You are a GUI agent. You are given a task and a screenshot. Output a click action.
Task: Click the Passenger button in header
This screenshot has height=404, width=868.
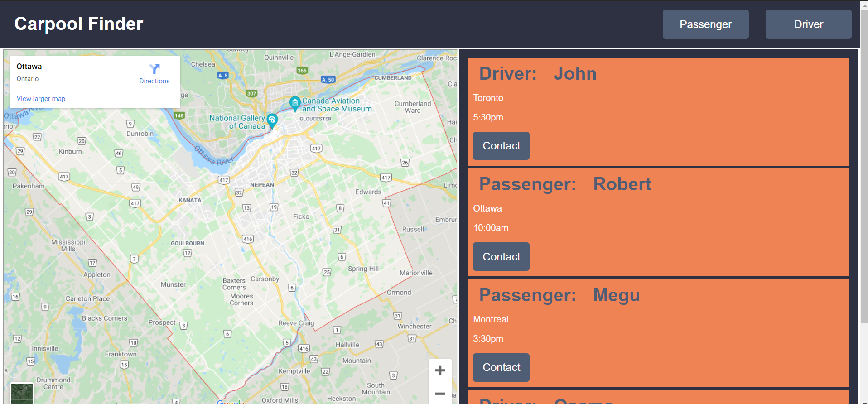(705, 24)
